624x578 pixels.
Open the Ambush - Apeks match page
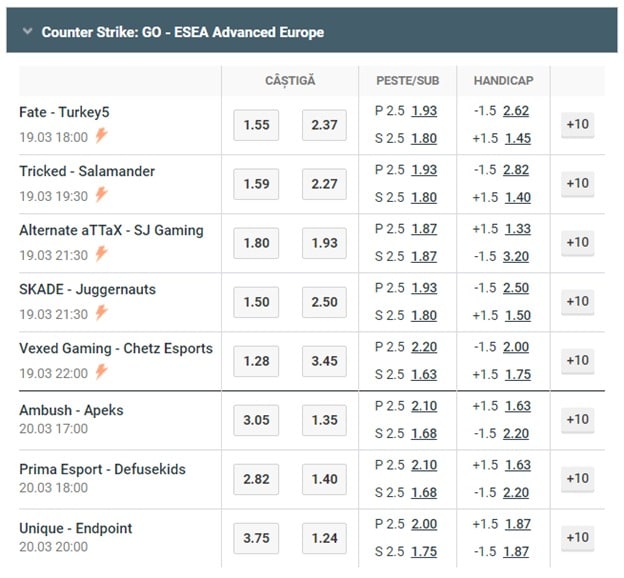click(71, 410)
